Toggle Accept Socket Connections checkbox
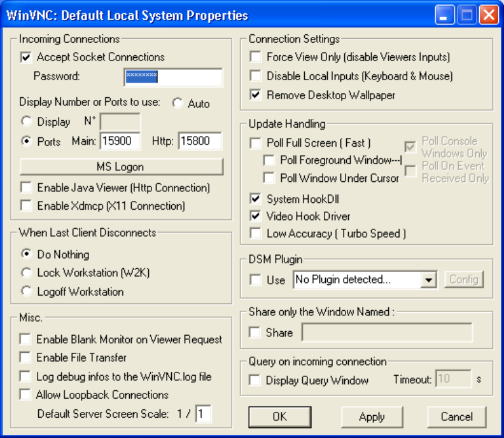This screenshot has width=504, height=438. point(26,57)
